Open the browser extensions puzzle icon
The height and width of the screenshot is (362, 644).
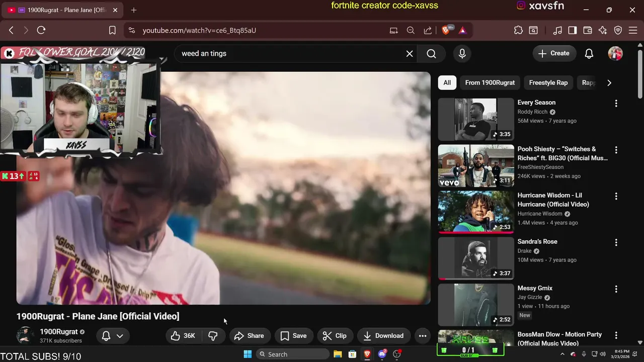[x=518, y=30]
